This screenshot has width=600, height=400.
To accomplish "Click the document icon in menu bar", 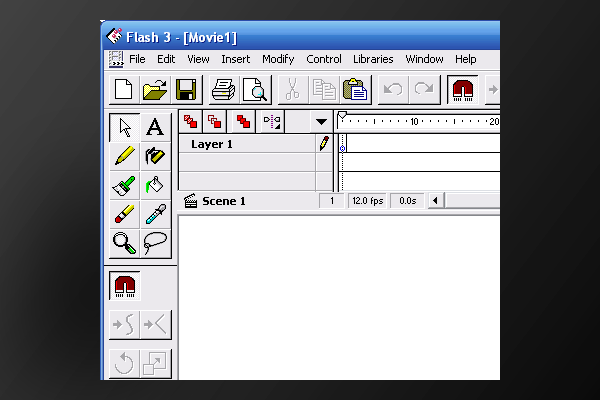I will [x=116, y=59].
